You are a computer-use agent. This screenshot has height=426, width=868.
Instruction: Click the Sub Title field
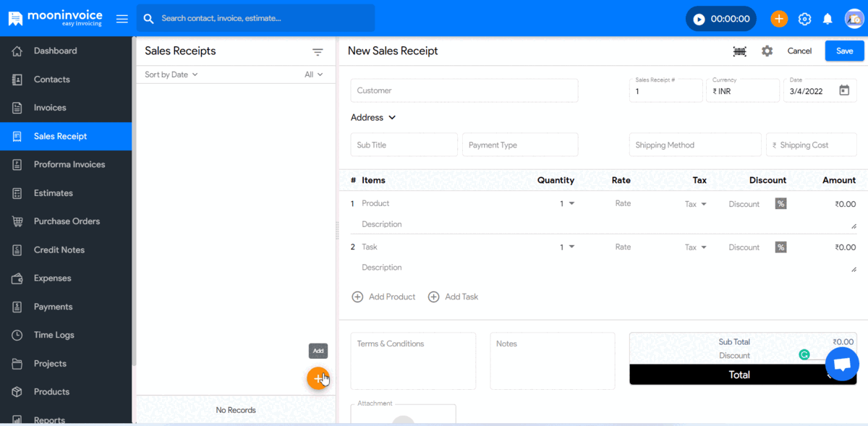coord(404,145)
